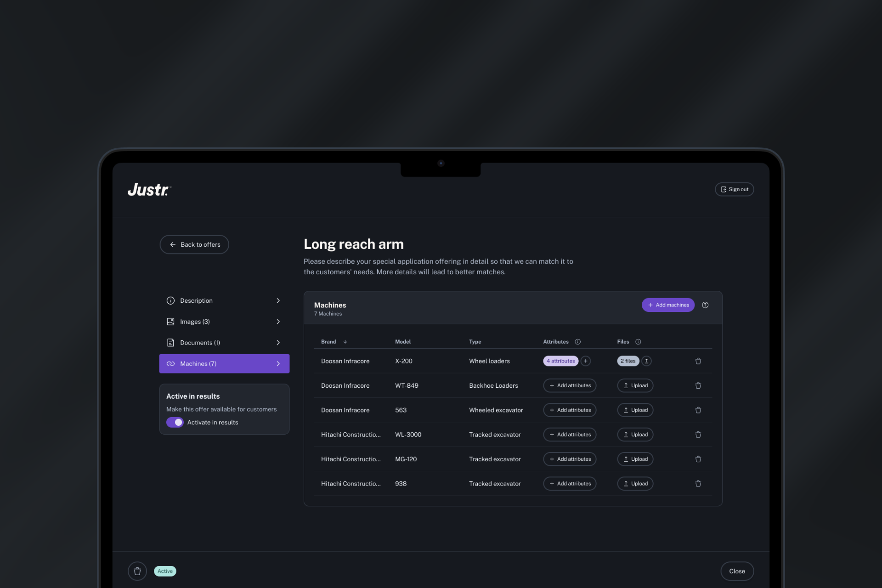Click trash icon for WT-849 row

pos(698,385)
